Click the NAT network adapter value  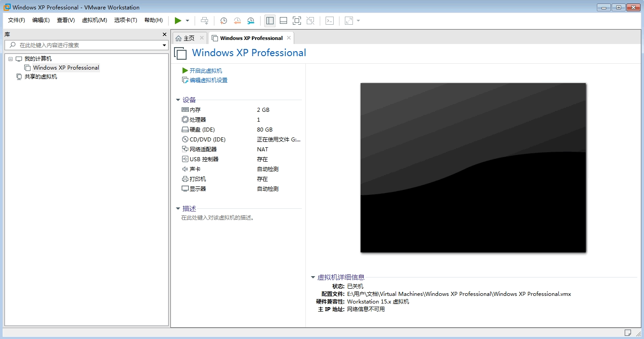pos(263,150)
